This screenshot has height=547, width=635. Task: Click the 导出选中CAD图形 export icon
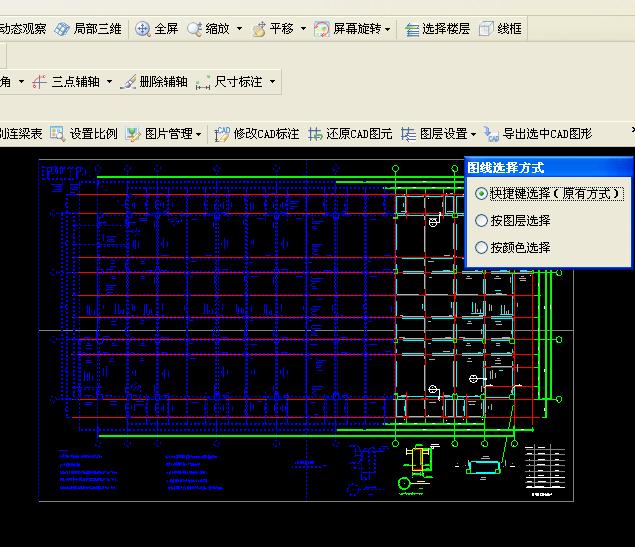tap(491, 134)
